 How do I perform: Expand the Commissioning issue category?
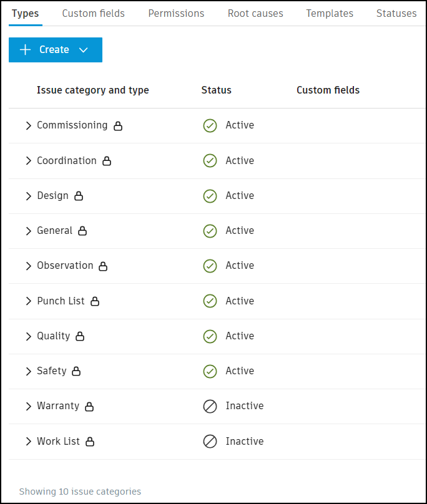click(28, 125)
